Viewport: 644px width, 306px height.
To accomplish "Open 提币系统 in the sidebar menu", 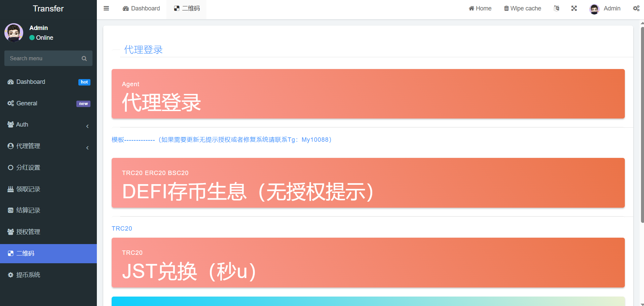I will point(48,275).
